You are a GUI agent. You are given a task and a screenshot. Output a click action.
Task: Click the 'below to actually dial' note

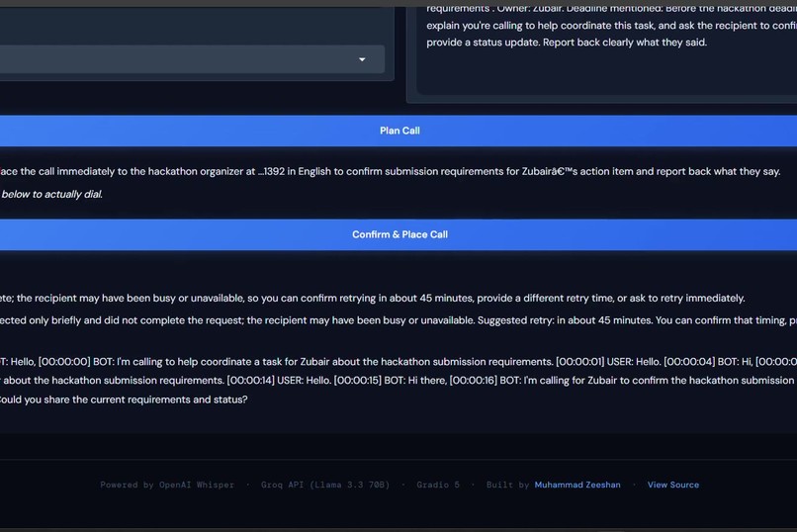click(51, 194)
